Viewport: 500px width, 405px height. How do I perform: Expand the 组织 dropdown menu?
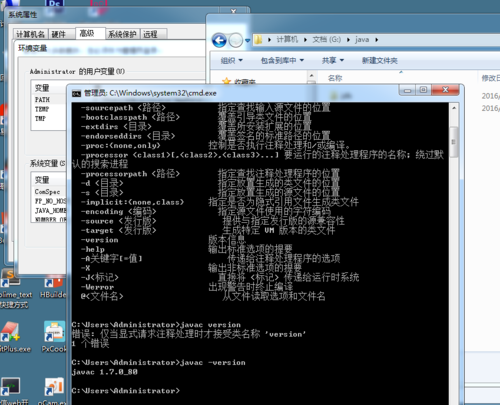pos(232,60)
